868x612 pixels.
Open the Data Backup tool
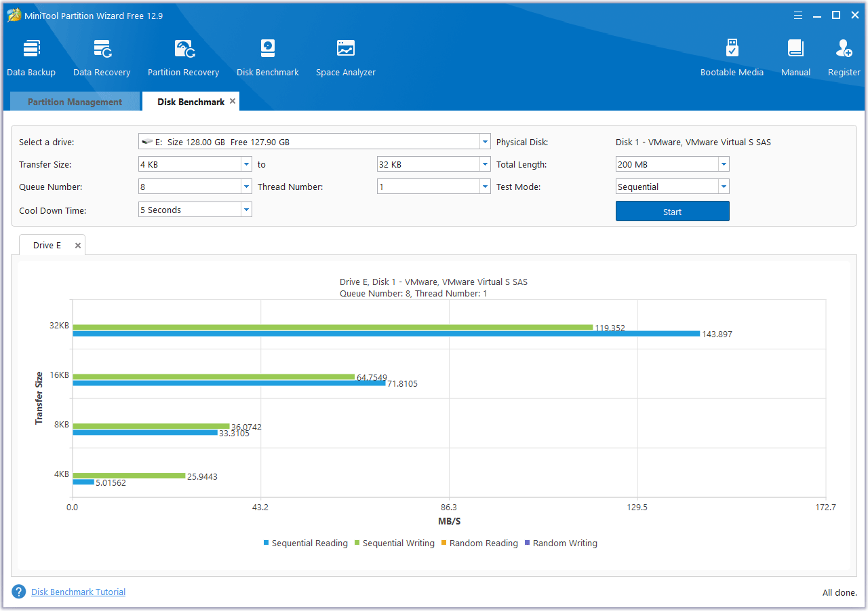[31, 56]
